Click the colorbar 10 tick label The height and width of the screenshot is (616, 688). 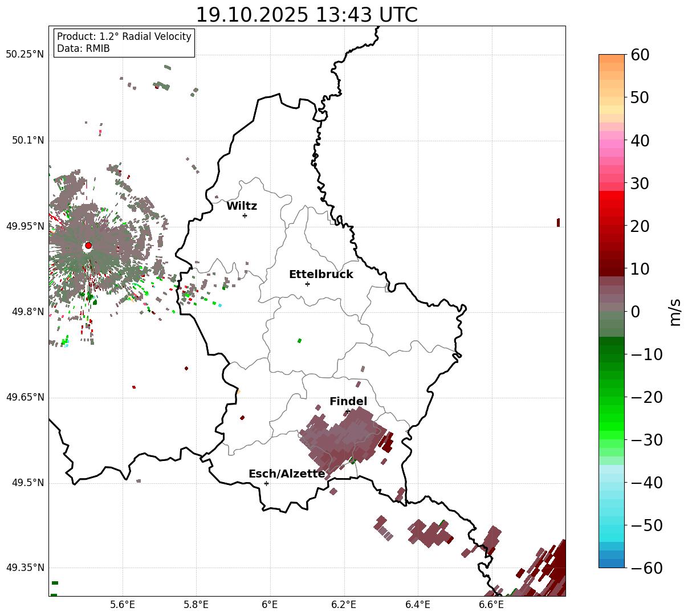640,268
